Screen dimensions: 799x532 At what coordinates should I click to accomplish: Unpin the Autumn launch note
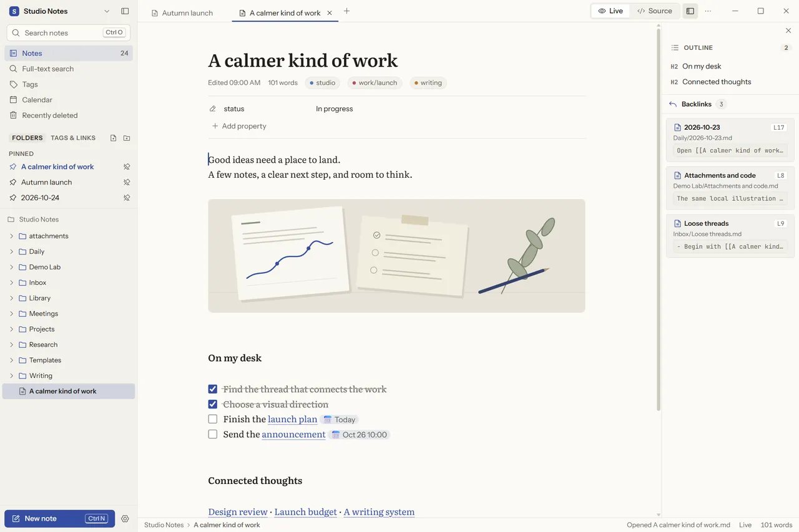(x=127, y=182)
